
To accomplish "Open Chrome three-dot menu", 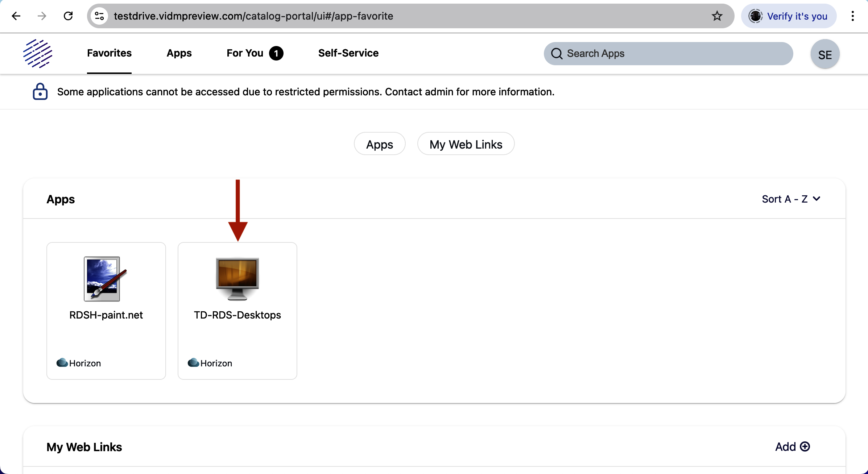I will [852, 16].
